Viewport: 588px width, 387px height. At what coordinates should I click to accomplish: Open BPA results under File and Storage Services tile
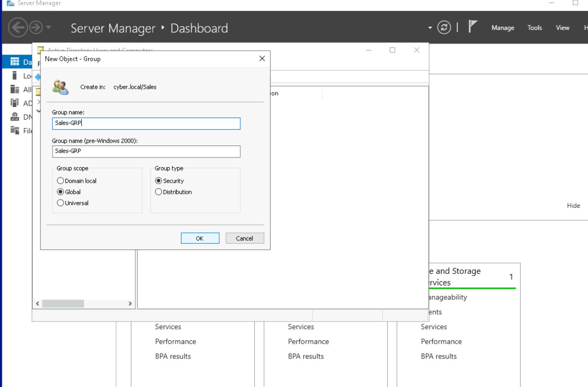pos(439,356)
